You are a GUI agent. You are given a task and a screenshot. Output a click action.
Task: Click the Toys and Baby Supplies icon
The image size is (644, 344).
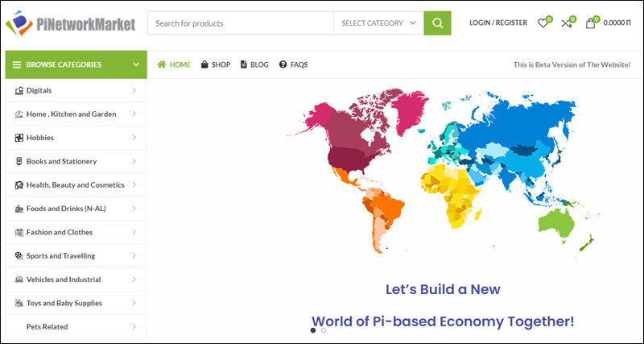point(19,303)
